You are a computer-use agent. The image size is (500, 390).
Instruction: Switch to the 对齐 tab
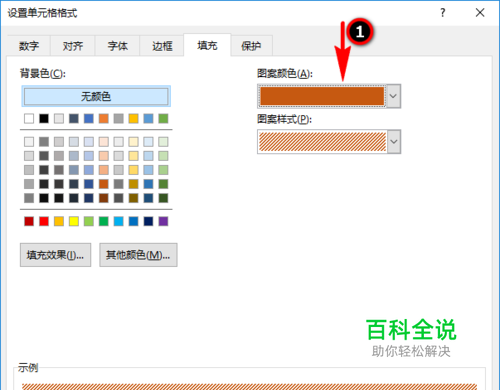point(73,46)
